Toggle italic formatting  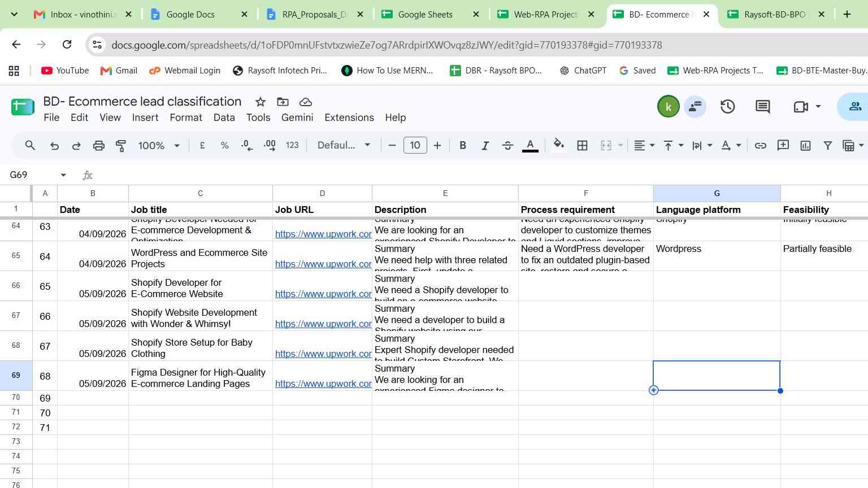pyautogui.click(x=485, y=146)
